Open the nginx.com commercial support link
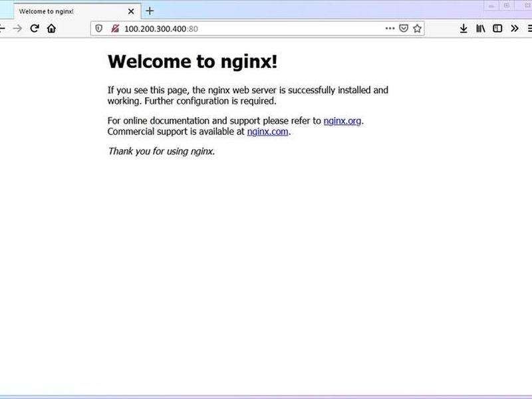532x399 pixels. point(268,132)
